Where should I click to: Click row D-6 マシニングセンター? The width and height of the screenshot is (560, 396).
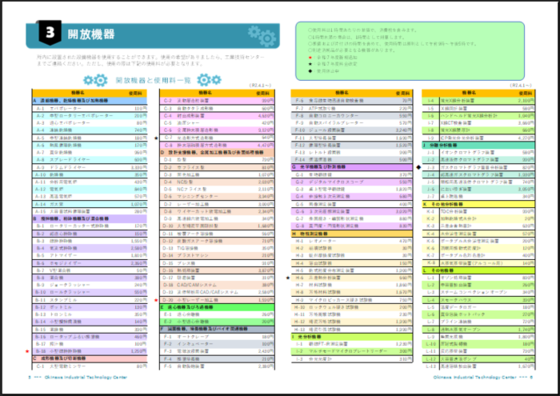click(217, 196)
